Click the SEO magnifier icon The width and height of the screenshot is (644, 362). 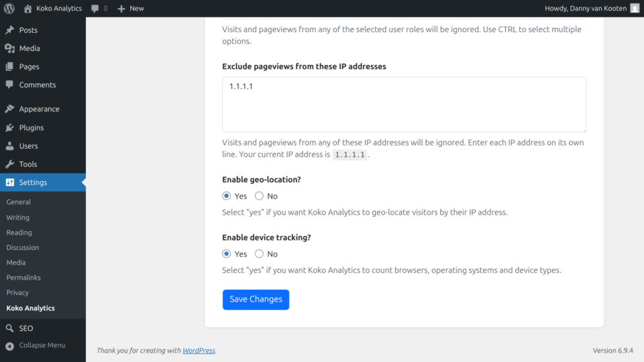[x=9, y=328]
